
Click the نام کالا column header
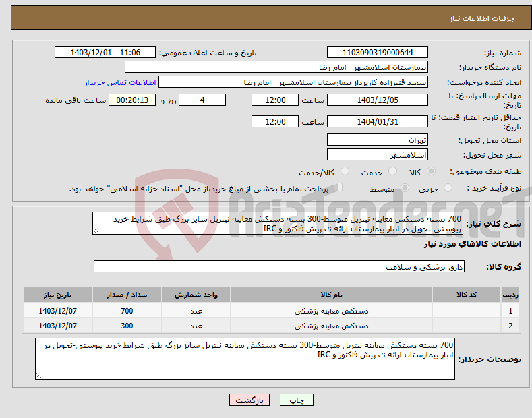click(x=331, y=295)
